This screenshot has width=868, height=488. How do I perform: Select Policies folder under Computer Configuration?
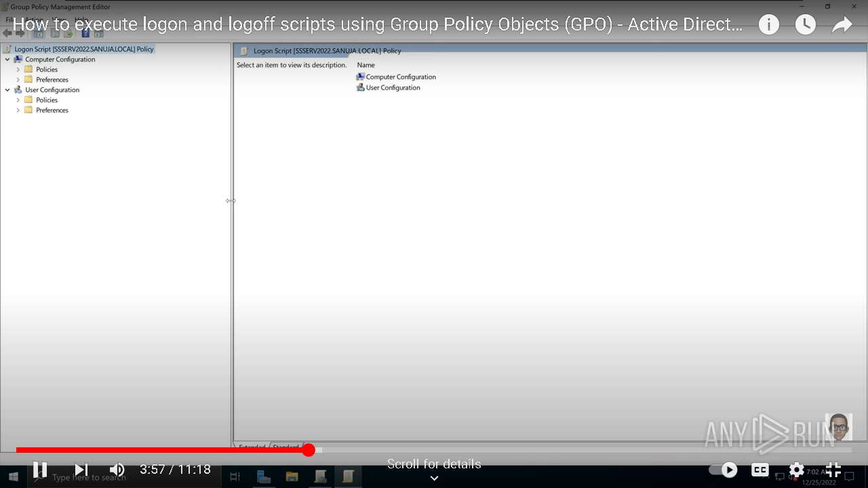(47, 69)
